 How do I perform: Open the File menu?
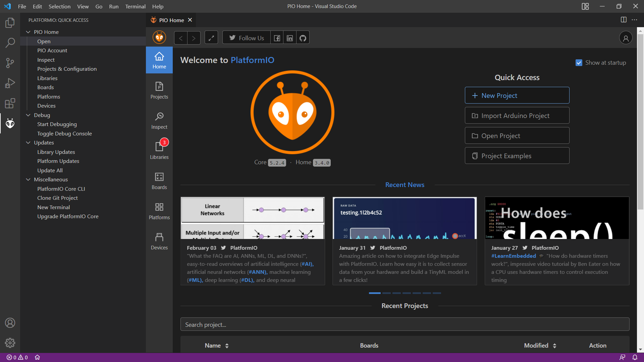click(x=22, y=6)
